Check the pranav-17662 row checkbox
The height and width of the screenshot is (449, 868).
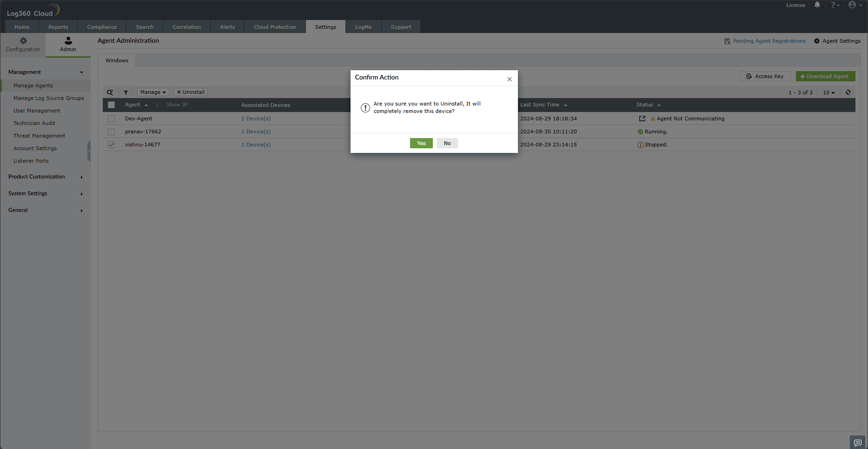pos(111,132)
